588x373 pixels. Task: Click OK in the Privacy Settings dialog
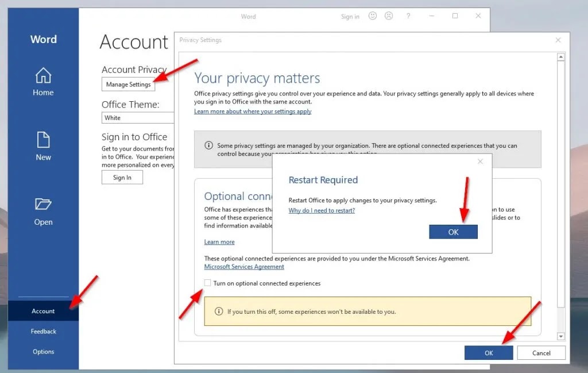point(489,353)
